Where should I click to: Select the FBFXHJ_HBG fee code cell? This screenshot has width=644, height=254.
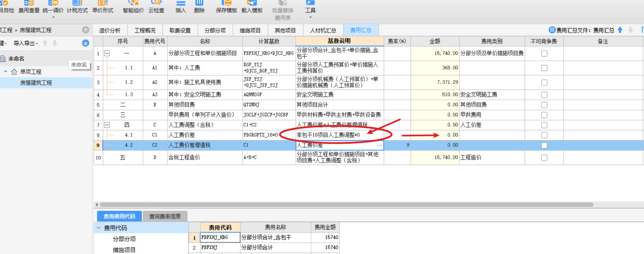(x=220, y=237)
